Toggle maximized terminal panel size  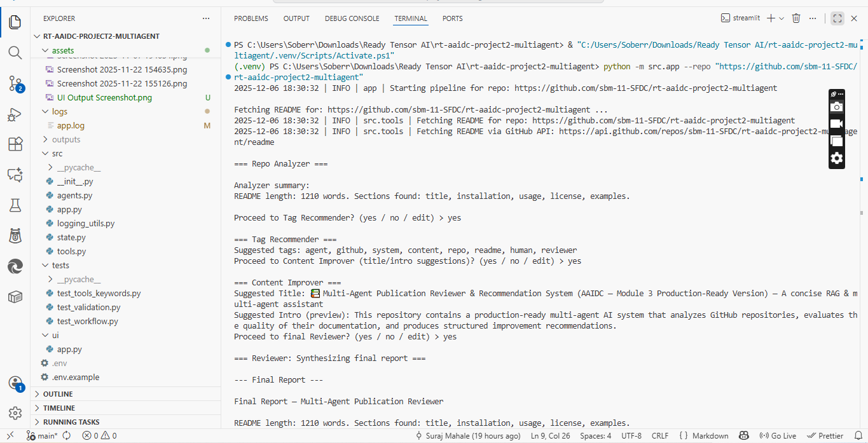[x=837, y=18]
